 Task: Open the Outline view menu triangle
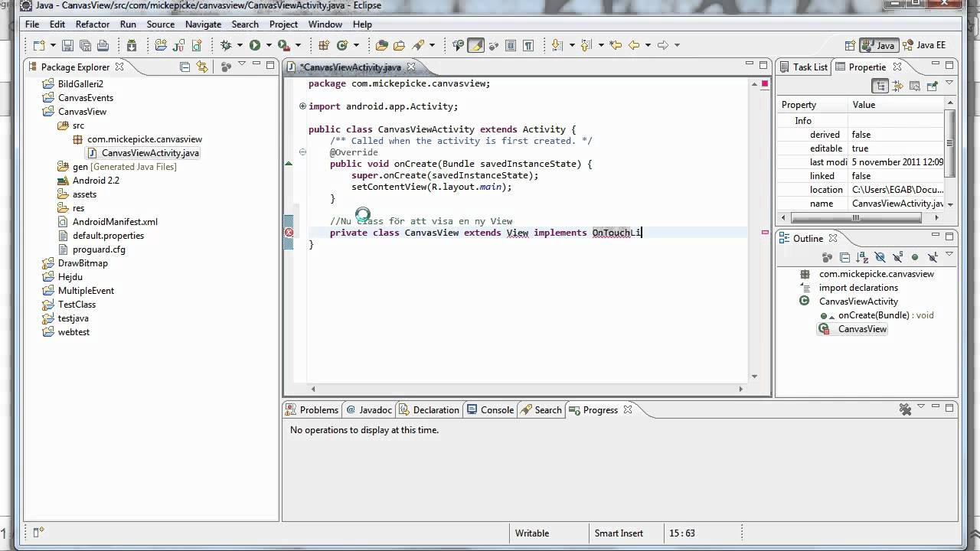(x=949, y=254)
